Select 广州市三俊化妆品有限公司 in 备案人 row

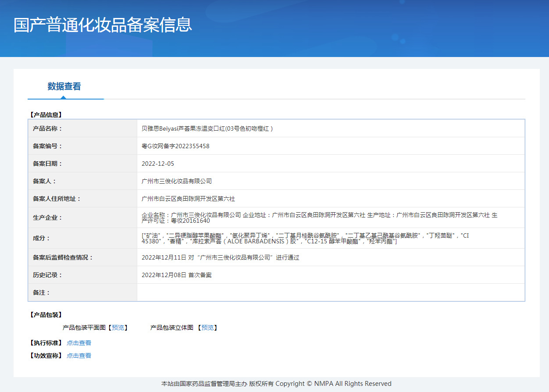click(x=177, y=181)
